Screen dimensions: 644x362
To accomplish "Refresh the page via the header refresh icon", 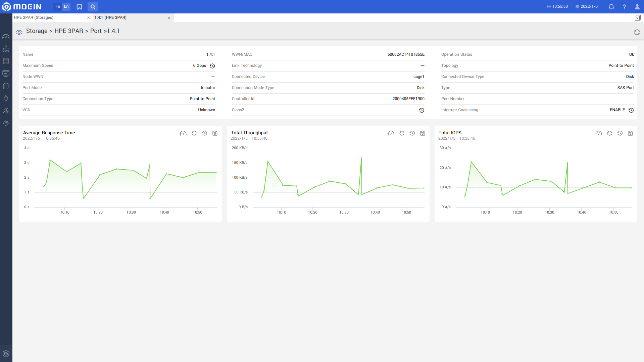I will pos(637,32).
